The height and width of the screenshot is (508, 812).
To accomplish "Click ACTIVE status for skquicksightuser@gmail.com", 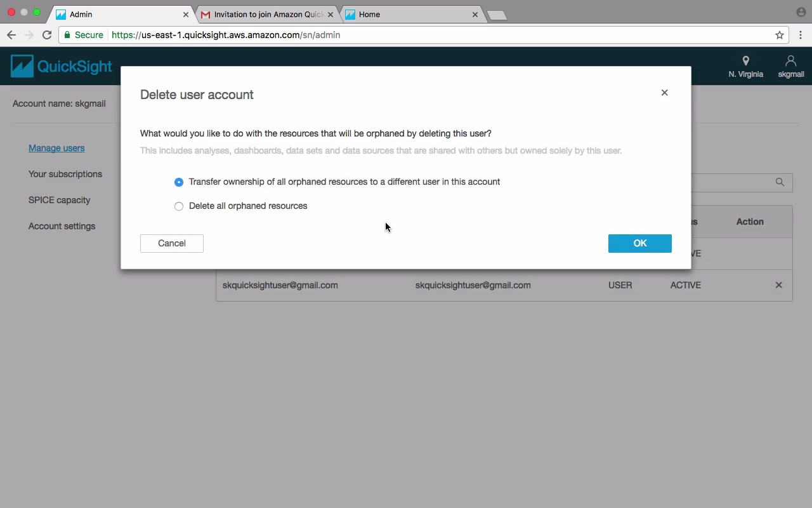I will [686, 285].
